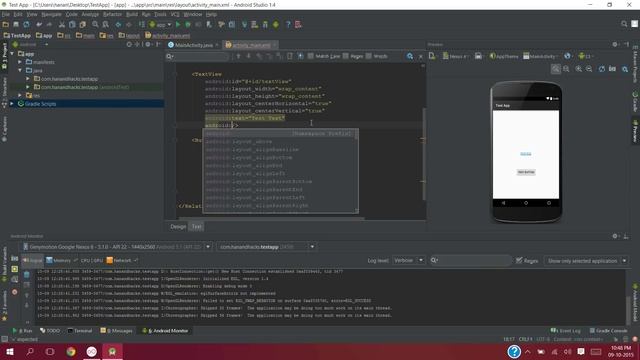This screenshot has width=640, height=360.
Task: Click the taskbar search magnifier
Action: [x=30, y=351]
